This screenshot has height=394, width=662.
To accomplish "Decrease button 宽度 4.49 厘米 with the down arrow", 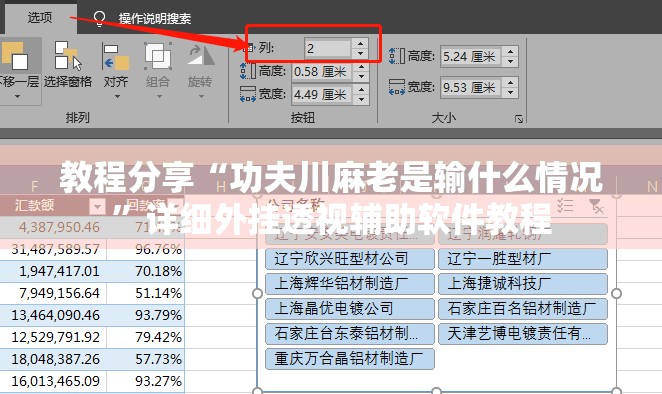I will (361, 99).
